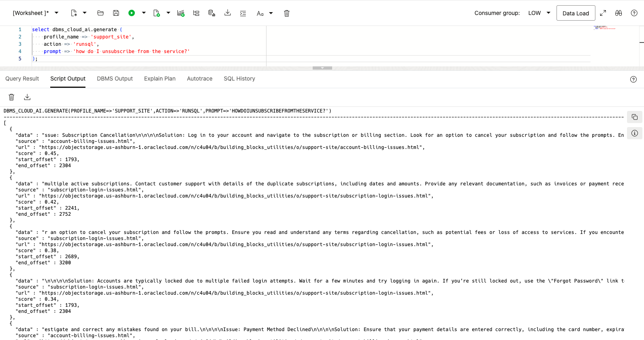Click the code minimap in the editor
The image size is (644, 340).
pyautogui.click(x=604, y=28)
